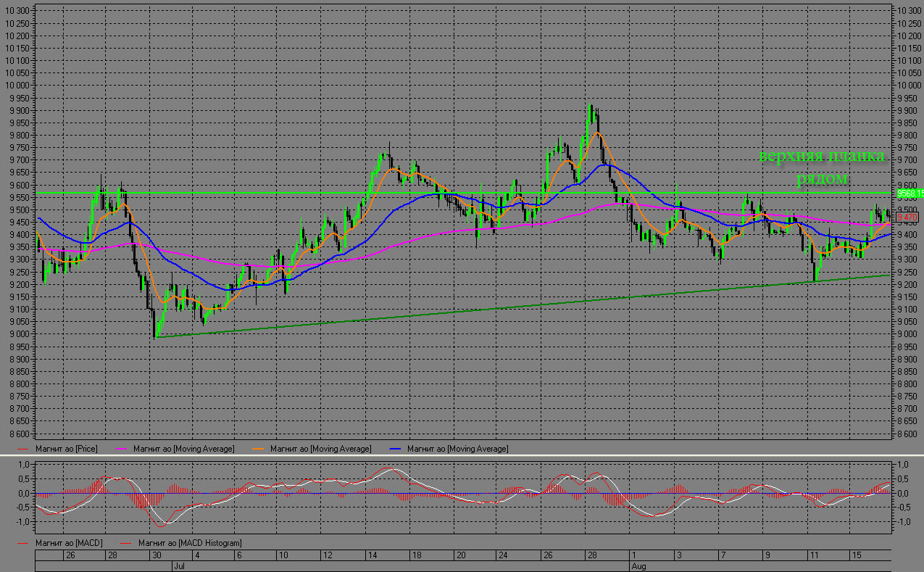Click the 'Aug' month label on time axis

tap(638, 565)
